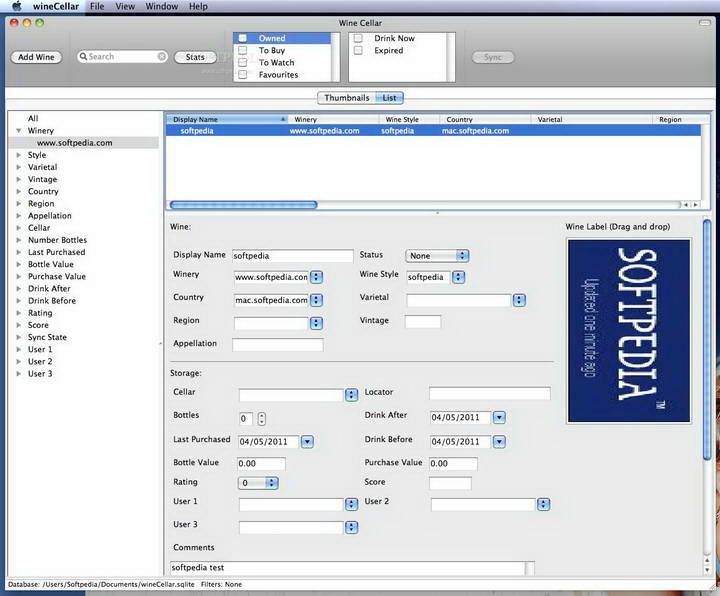Open the Wine Style combo arrow
The width and height of the screenshot is (720, 596).
pos(458,277)
